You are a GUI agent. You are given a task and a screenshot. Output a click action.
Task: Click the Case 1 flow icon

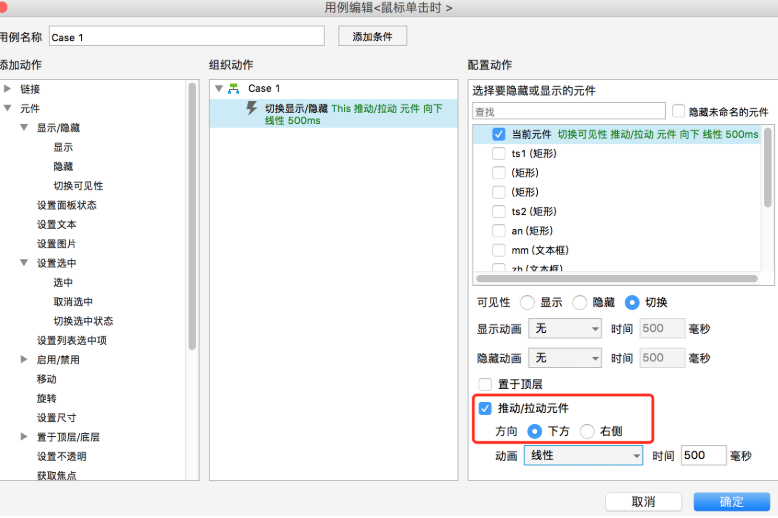click(233, 89)
